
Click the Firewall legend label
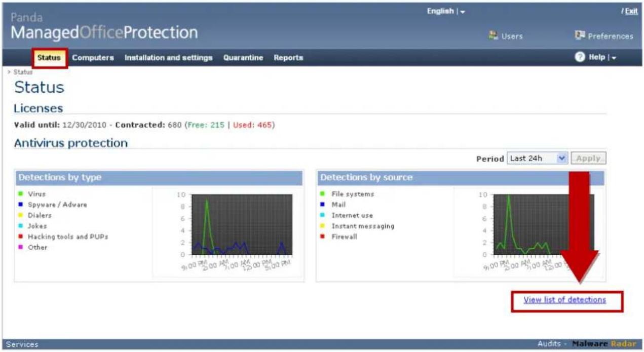[344, 237]
